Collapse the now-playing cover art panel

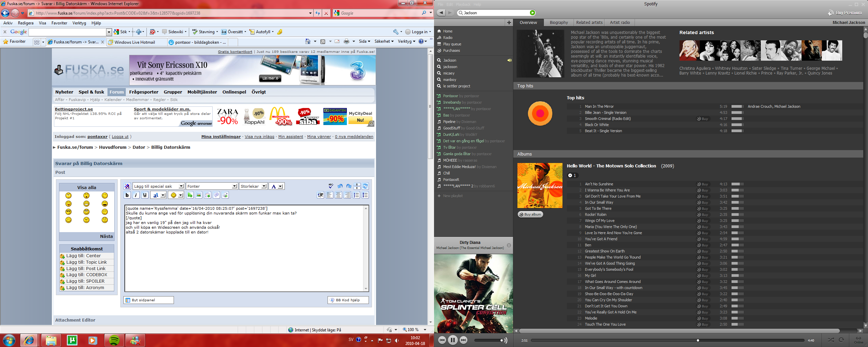tap(509, 245)
